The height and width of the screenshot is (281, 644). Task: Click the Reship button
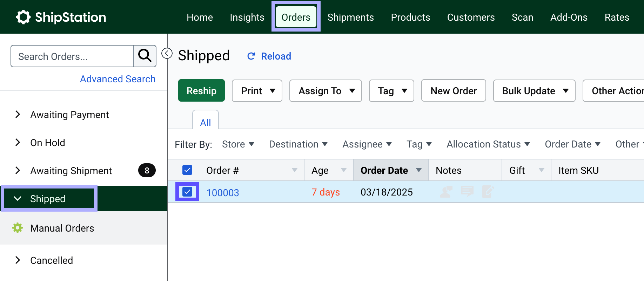point(201,91)
